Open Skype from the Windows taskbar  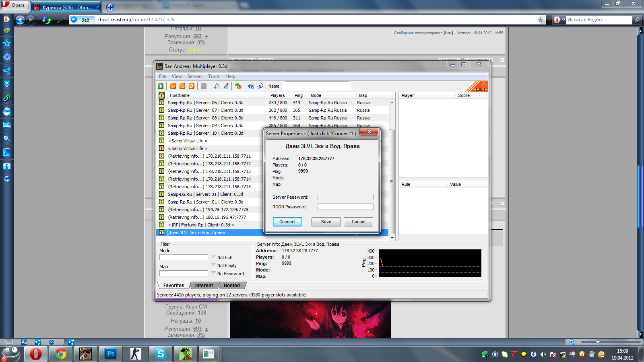tap(160, 354)
